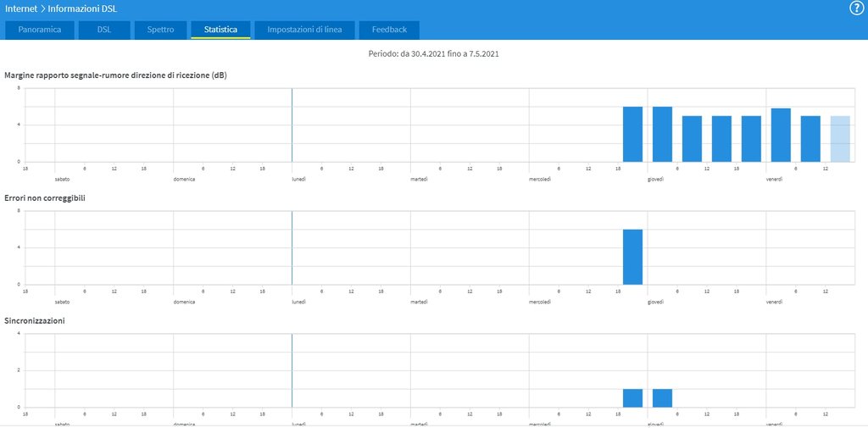The image size is (868, 428).
Task: Select the Spettro tab
Action: coord(160,30)
